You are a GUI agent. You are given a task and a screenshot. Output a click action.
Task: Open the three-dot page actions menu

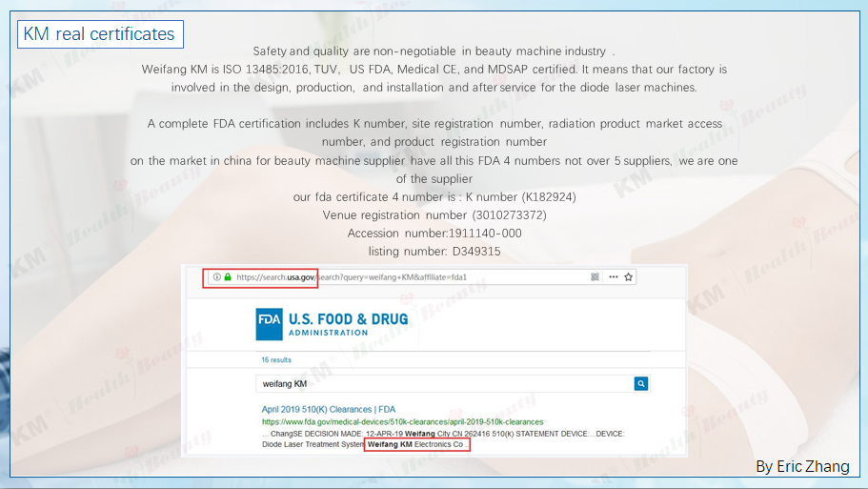tap(614, 276)
